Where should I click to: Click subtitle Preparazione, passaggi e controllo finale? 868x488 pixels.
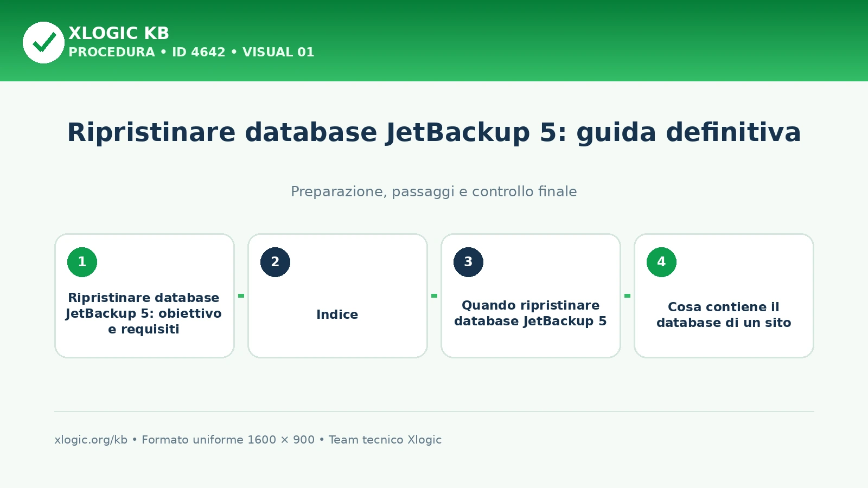(434, 191)
